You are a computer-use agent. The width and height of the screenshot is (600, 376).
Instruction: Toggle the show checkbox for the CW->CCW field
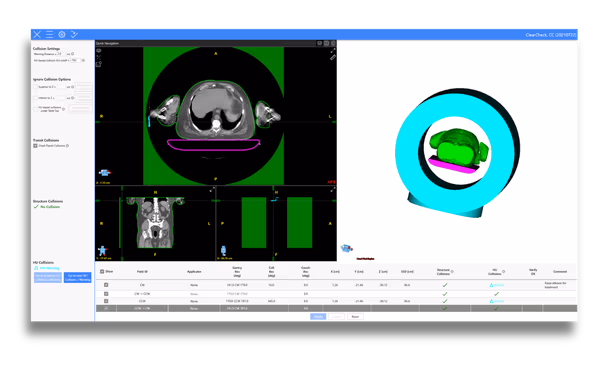[x=106, y=294]
